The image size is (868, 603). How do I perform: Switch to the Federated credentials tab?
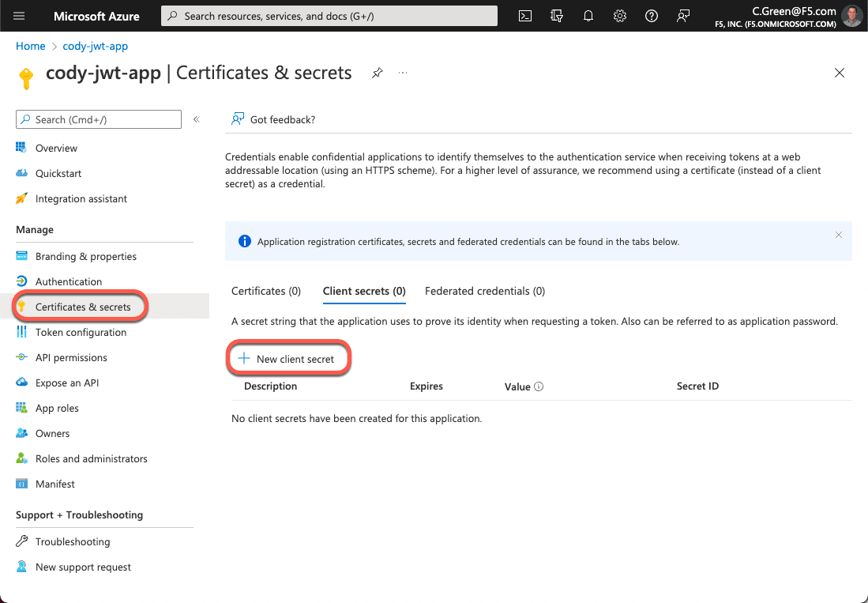tap(485, 291)
